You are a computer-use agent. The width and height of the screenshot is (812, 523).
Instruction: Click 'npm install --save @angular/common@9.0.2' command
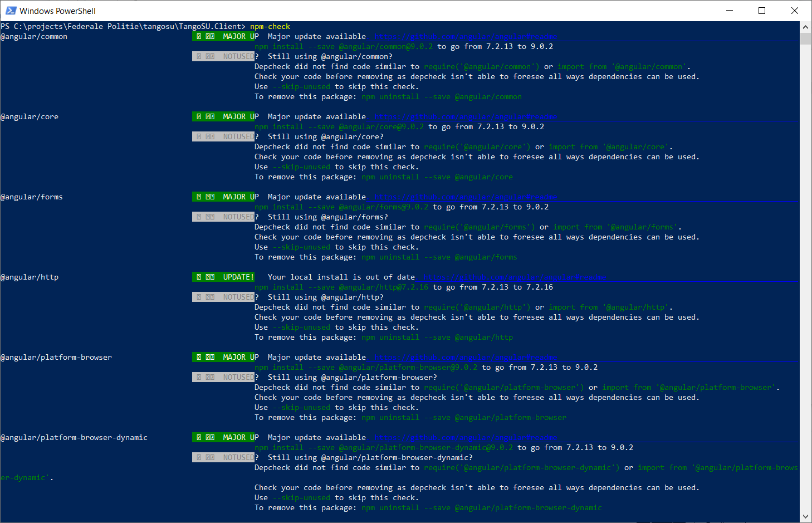pos(344,46)
